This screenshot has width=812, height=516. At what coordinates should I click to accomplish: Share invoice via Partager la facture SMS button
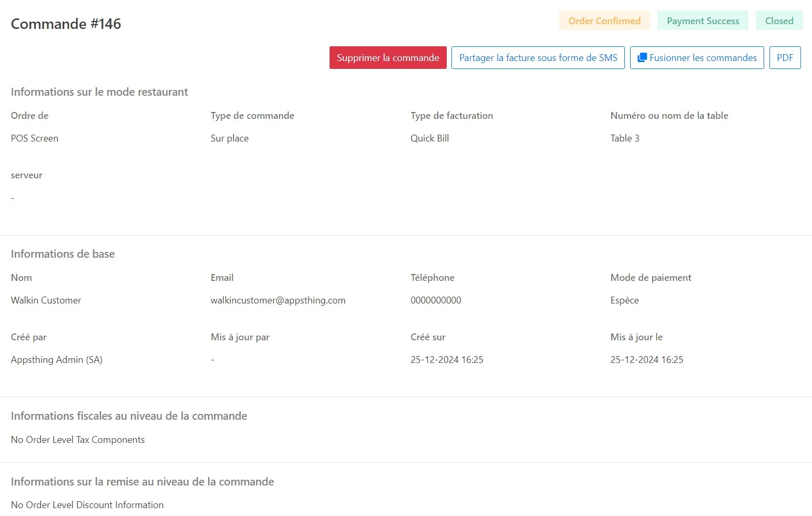538,58
